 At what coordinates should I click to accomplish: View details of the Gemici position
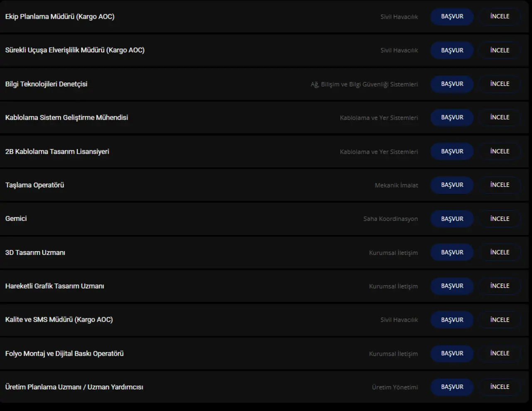click(x=500, y=219)
